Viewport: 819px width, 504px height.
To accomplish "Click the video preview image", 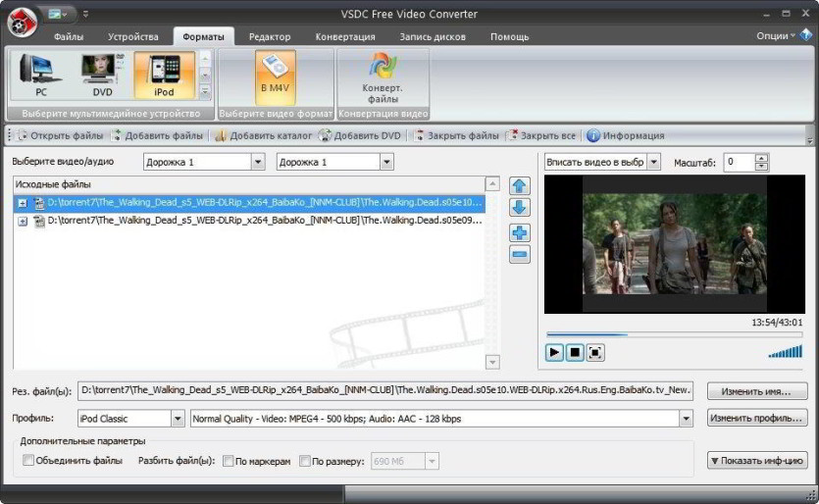I will pos(674,244).
